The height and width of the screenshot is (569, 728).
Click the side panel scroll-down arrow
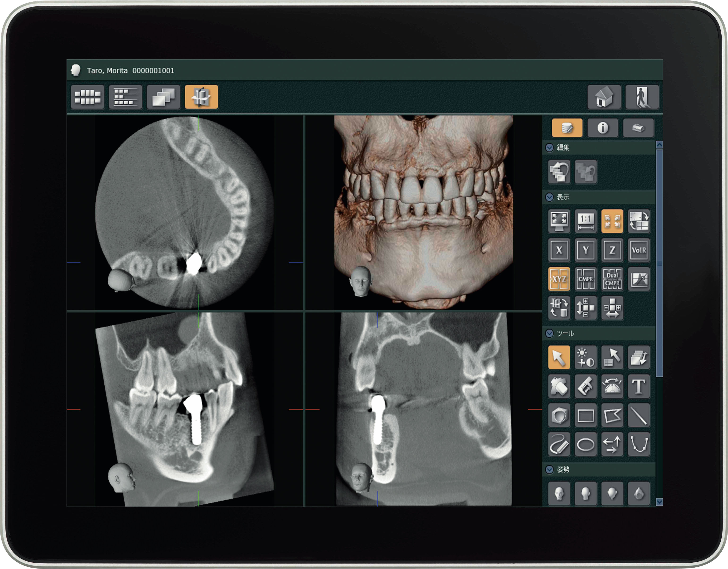[659, 502]
